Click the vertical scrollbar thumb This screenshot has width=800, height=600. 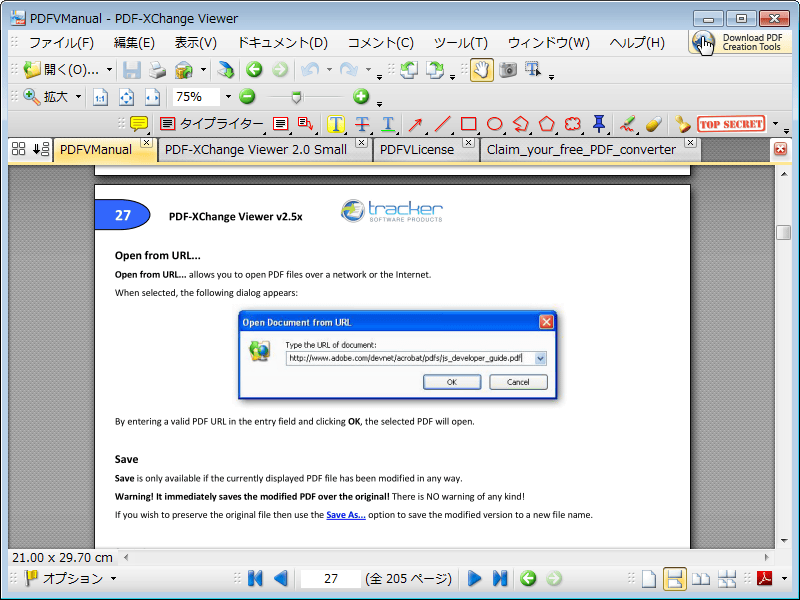783,232
